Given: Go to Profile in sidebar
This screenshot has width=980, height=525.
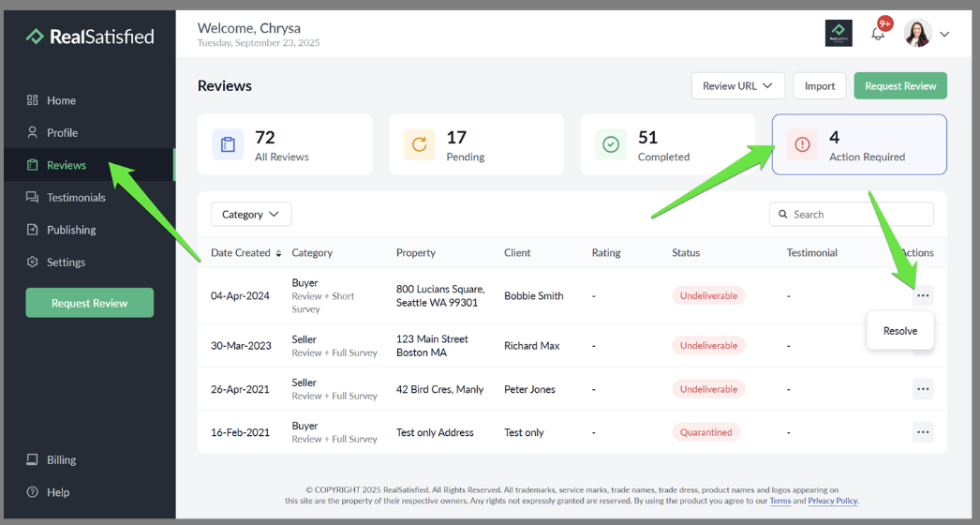Looking at the screenshot, I should [x=62, y=133].
